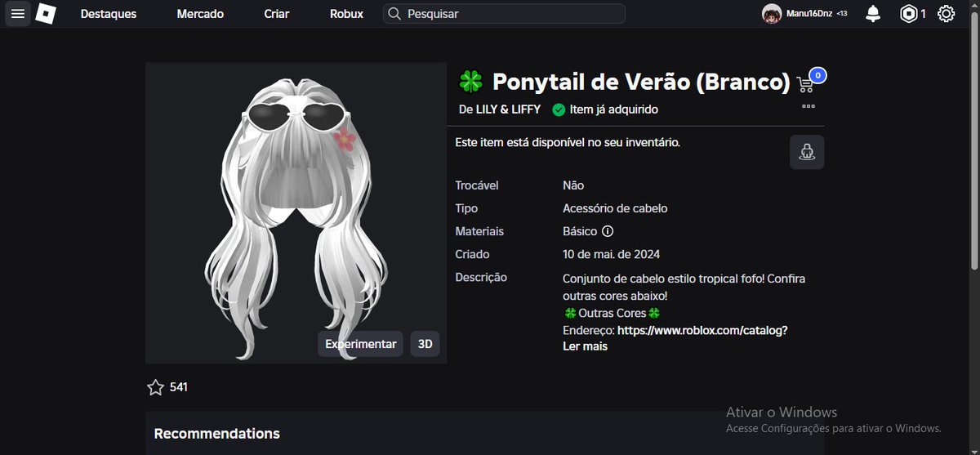Viewport: 980px width, 455px height.
Task: Click the Experimentar button
Action: (x=360, y=344)
